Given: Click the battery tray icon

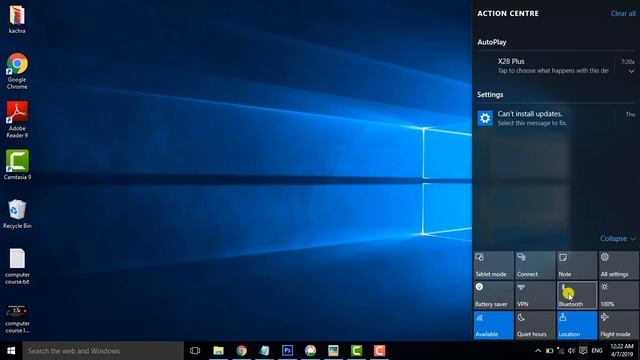Looking at the screenshot, I should pyautogui.click(x=549, y=351).
